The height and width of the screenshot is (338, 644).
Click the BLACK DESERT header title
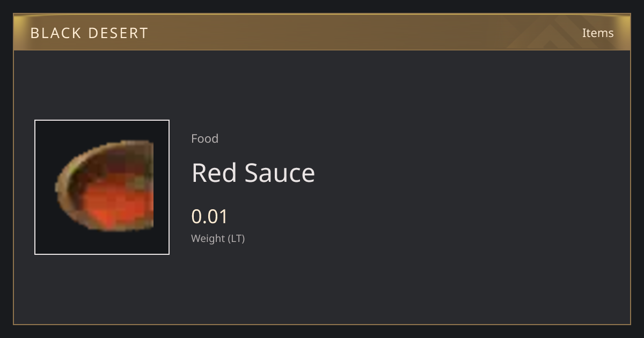coord(89,33)
